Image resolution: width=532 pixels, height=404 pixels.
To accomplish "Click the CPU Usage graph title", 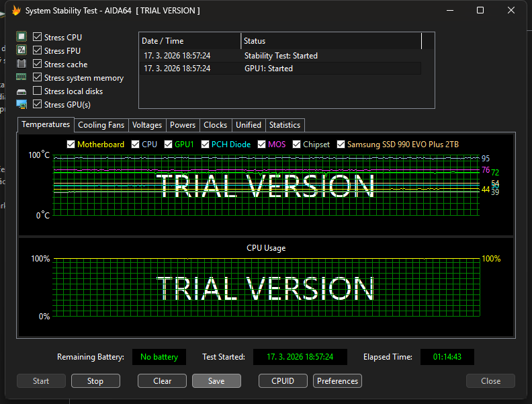I will pos(266,248).
